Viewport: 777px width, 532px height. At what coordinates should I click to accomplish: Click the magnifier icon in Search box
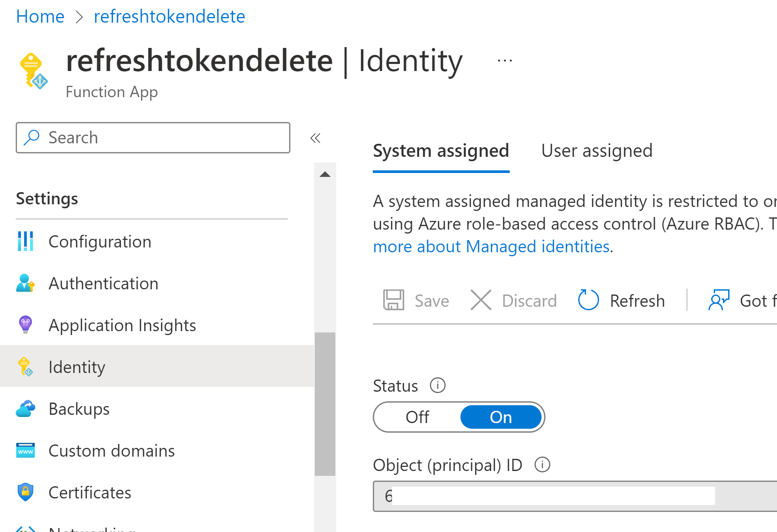click(x=32, y=138)
